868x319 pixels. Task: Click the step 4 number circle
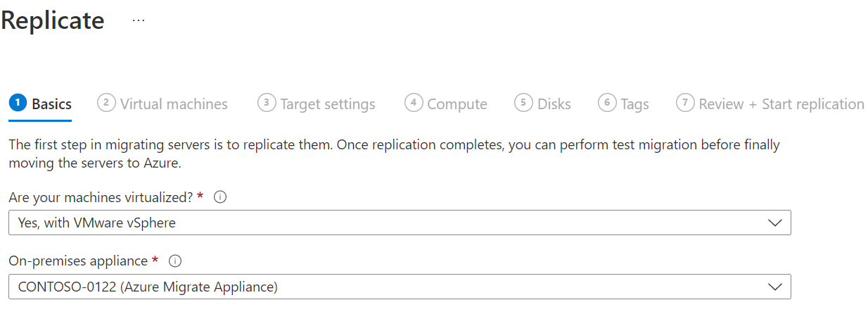point(414,103)
